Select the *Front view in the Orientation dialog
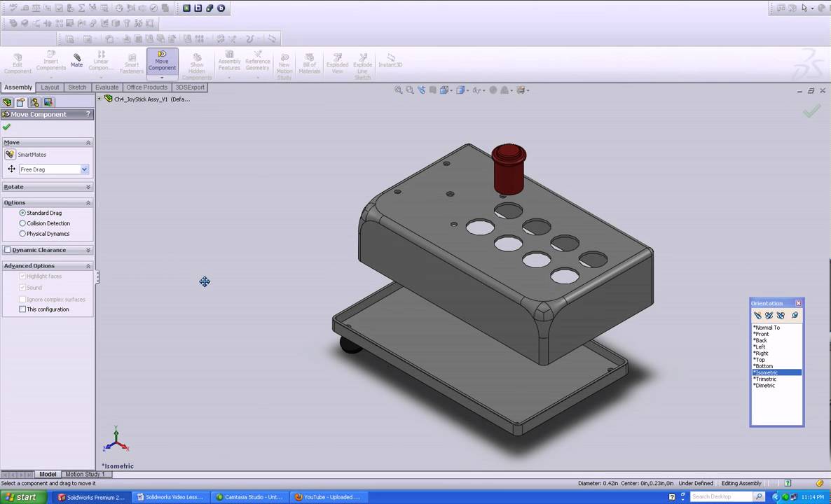 761,334
